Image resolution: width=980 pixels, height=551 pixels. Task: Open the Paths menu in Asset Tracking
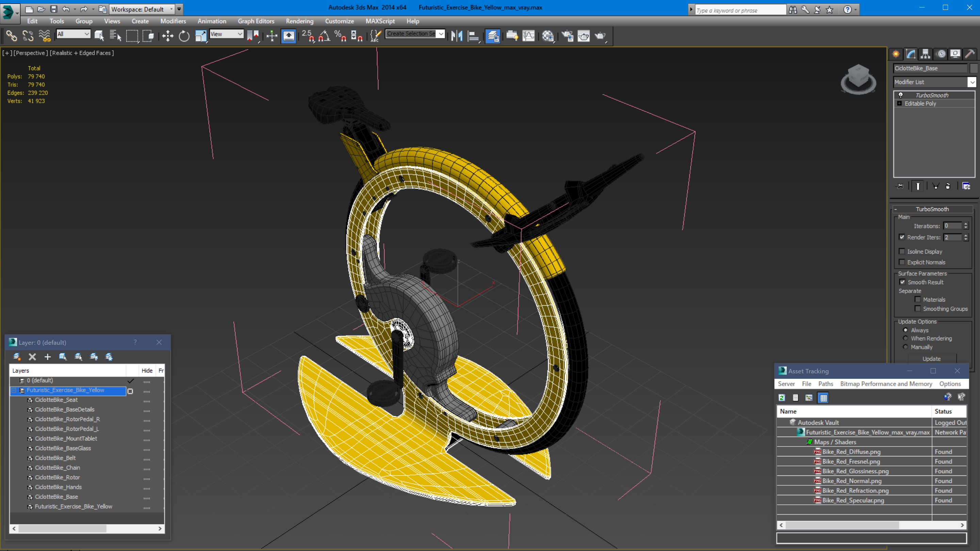pyautogui.click(x=826, y=384)
